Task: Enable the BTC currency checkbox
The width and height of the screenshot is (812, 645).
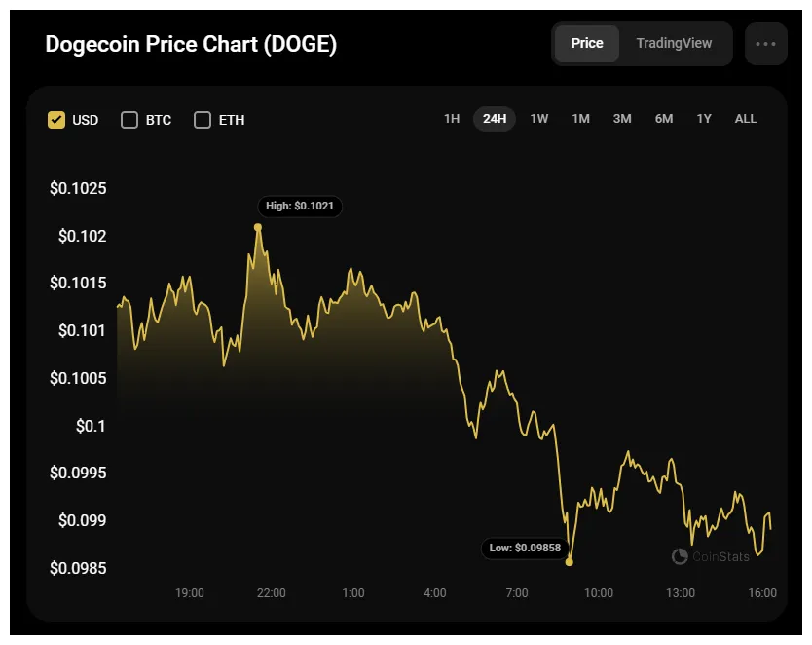Action: (129, 119)
